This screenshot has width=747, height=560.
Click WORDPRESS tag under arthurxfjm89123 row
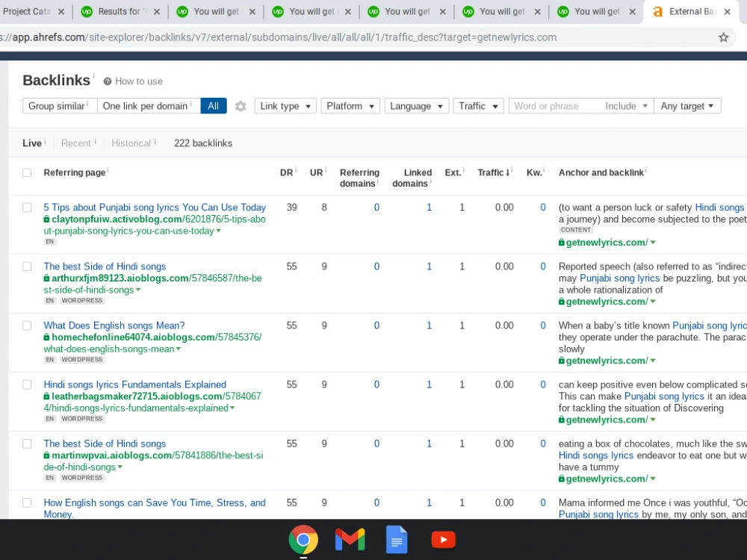click(82, 300)
